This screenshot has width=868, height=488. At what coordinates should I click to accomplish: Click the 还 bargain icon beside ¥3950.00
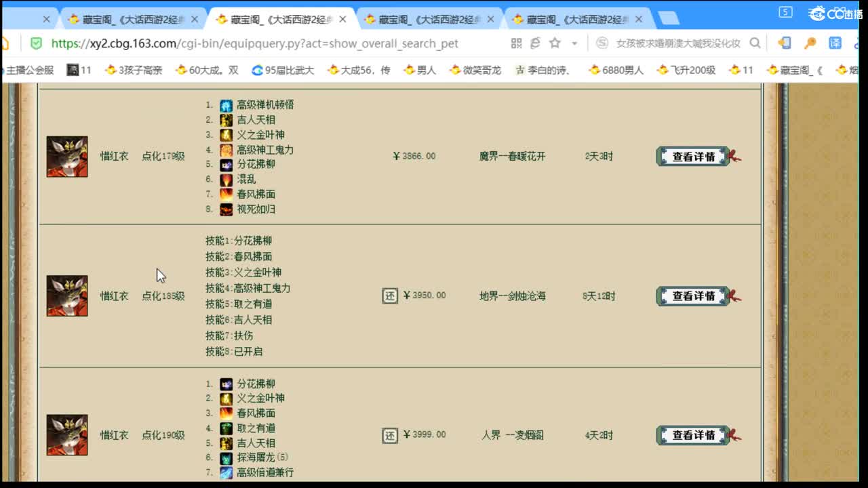390,296
